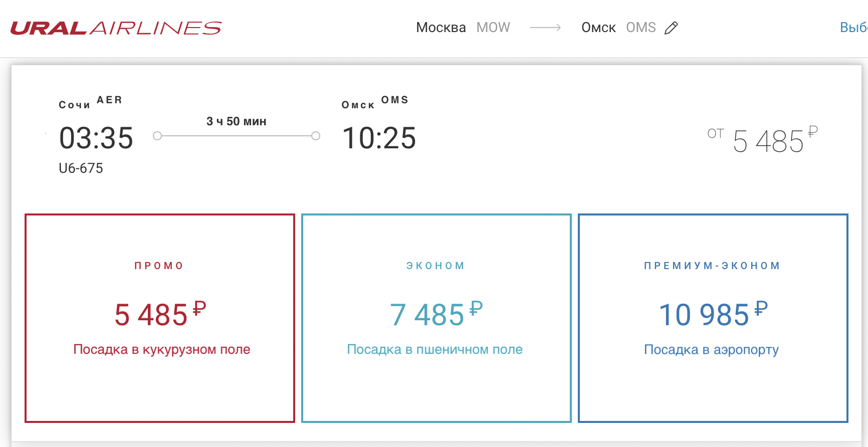
Task: Click the Сочи AER departure airport label
Action: click(x=91, y=102)
